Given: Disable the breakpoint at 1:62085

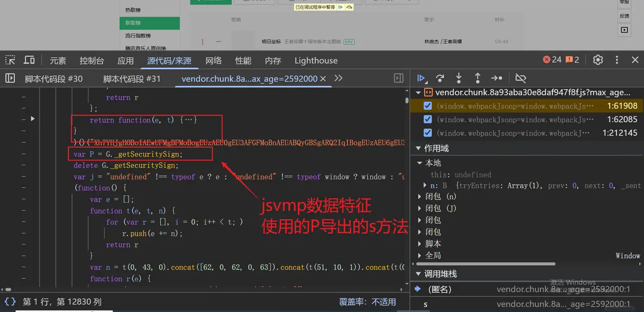Looking at the screenshot, I should (x=428, y=120).
